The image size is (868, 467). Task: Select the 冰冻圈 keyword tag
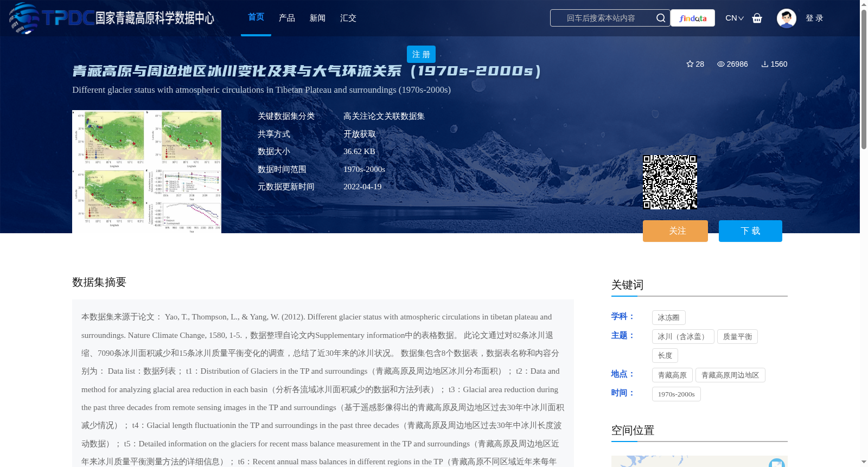pyautogui.click(x=669, y=317)
